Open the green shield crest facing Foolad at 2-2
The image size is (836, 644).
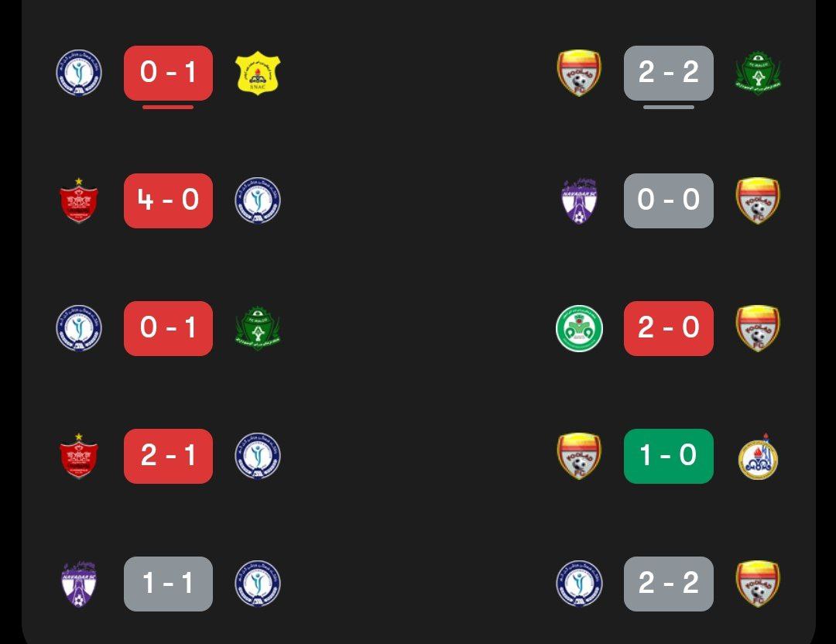pyautogui.click(x=758, y=73)
